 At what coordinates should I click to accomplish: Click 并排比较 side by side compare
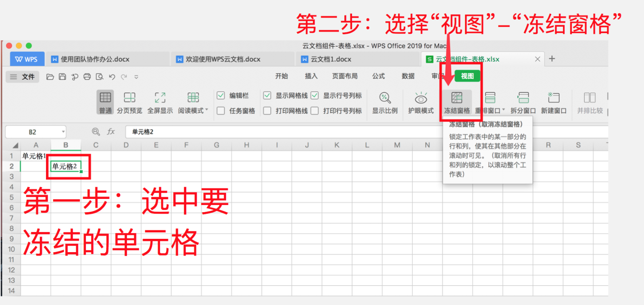pos(590,102)
